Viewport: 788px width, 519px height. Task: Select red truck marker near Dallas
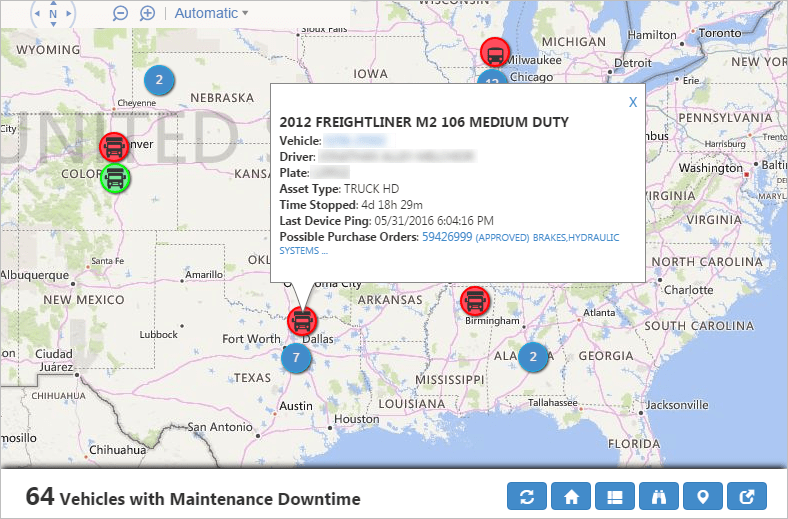(x=302, y=321)
